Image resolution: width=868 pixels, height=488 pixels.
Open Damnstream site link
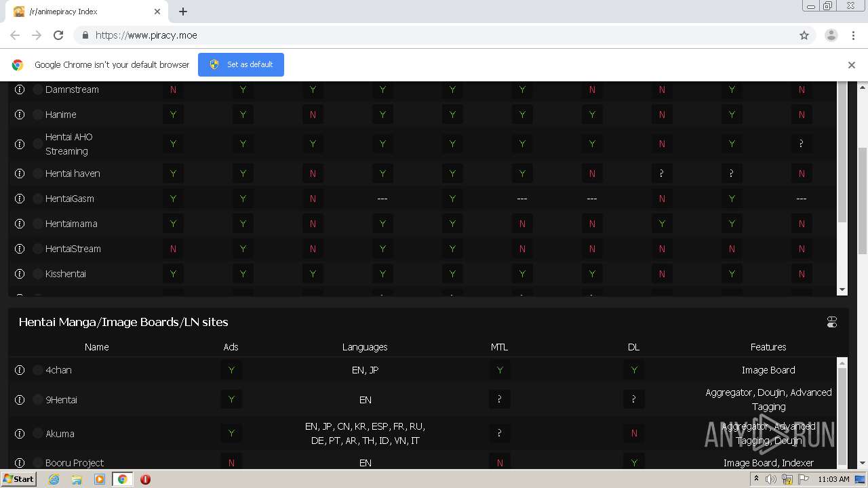pos(72,89)
